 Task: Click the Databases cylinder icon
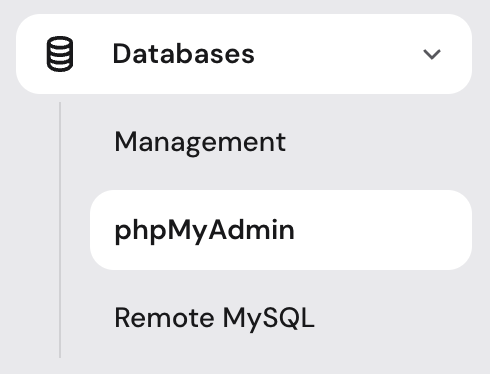pyautogui.click(x=60, y=54)
